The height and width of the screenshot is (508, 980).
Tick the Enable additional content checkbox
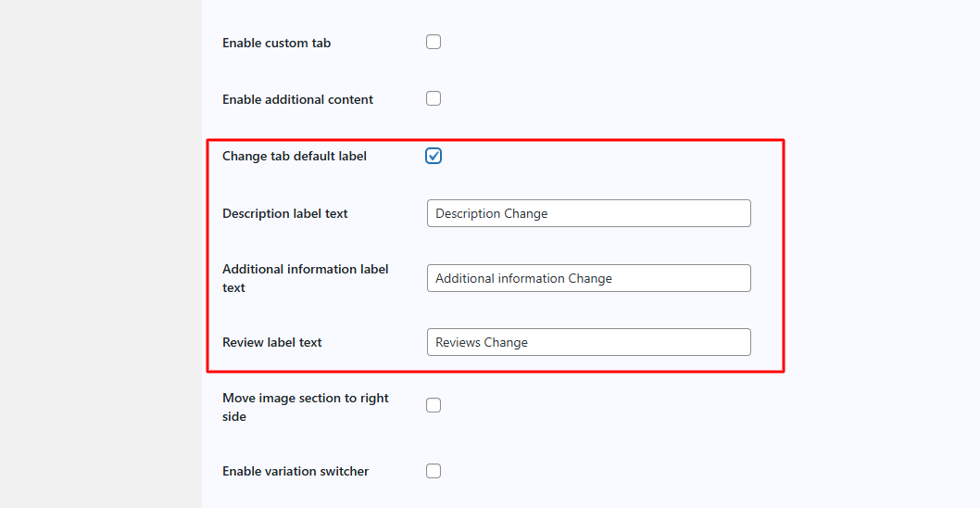(433, 98)
